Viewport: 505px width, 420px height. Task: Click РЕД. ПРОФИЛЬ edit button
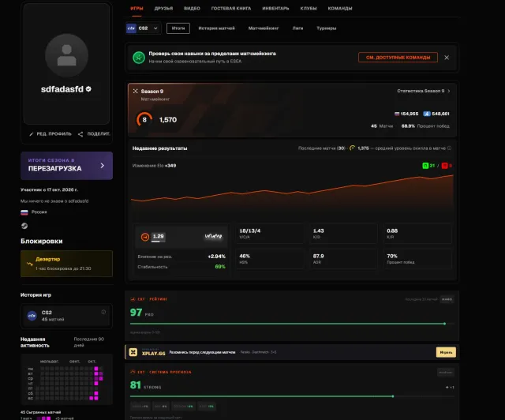click(x=50, y=133)
